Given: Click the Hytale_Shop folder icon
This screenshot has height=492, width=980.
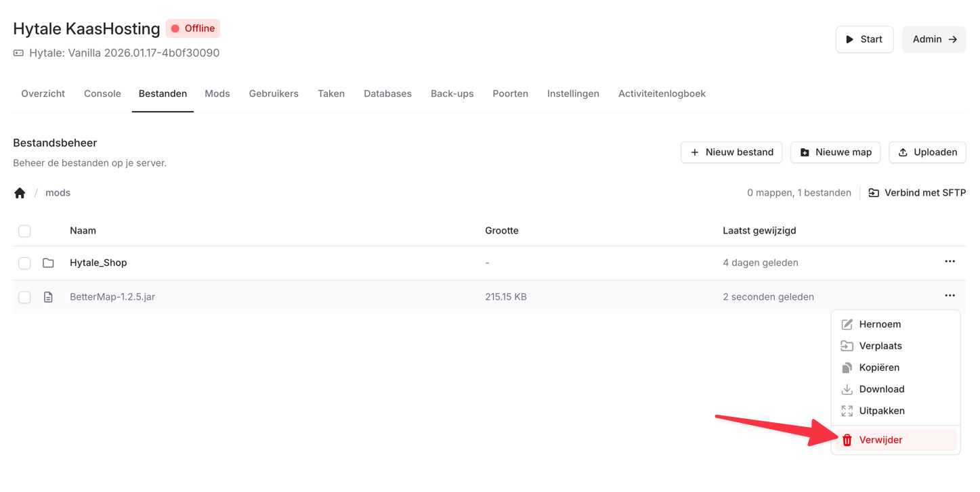Looking at the screenshot, I should [48, 263].
